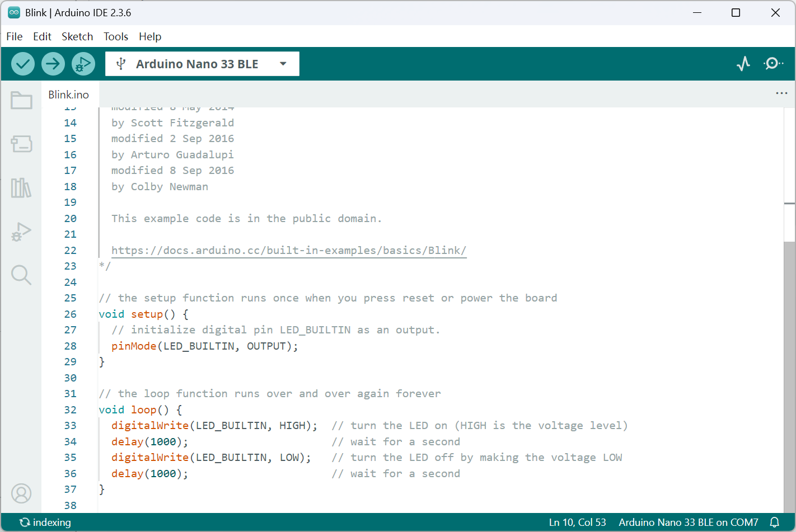This screenshot has width=796, height=532.
Task: Open the Serial Plotter
Action: click(743, 64)
